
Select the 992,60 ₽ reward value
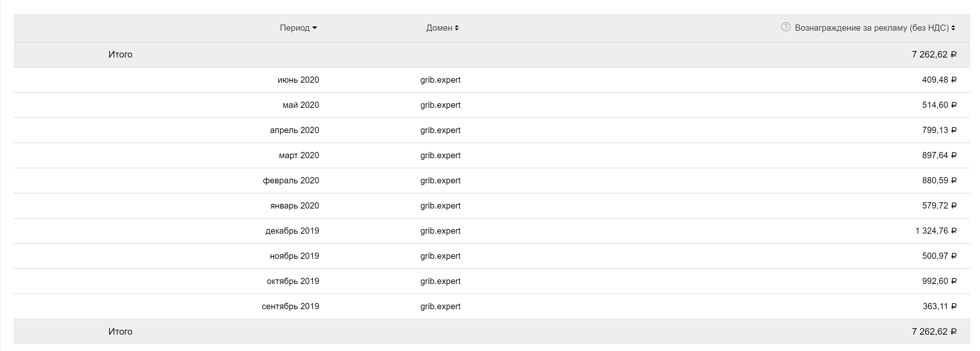[x=939, y=281]
